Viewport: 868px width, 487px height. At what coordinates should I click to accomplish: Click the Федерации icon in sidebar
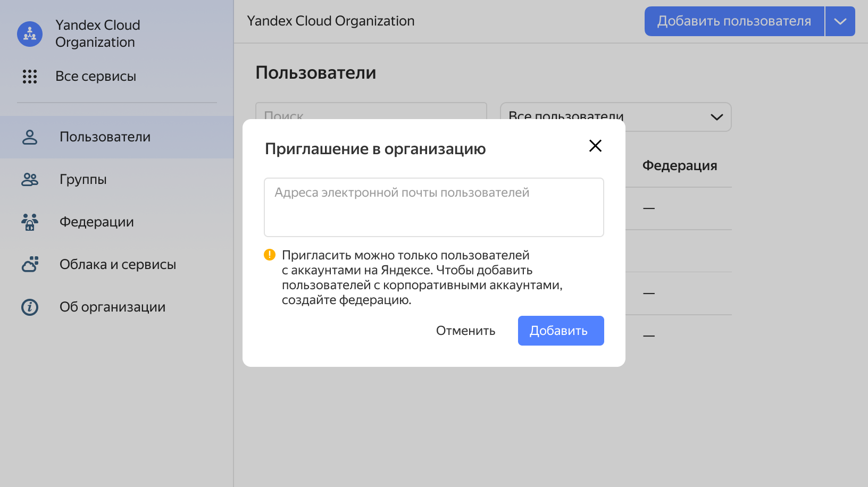tap(30, 222)
